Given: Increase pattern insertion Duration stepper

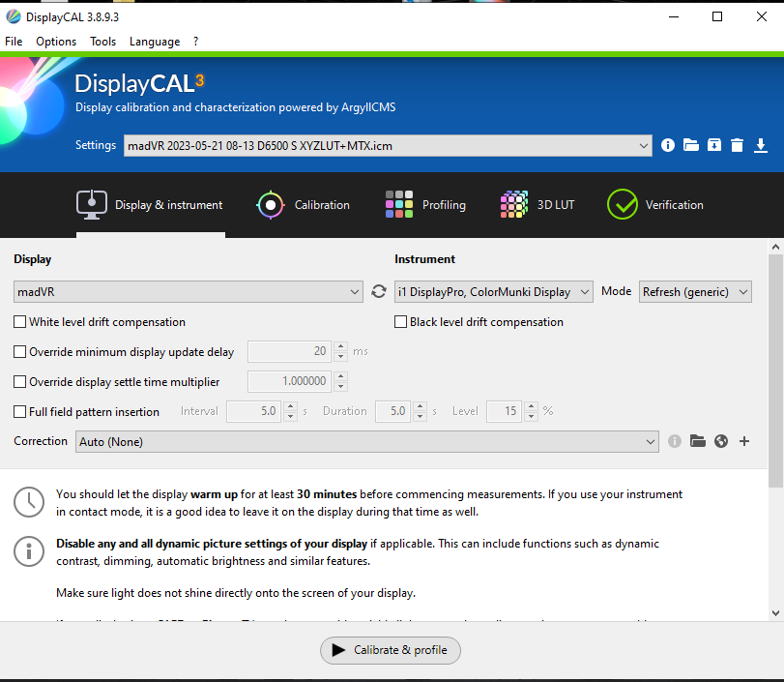Looking at the screenshot, I should (420, 406).
